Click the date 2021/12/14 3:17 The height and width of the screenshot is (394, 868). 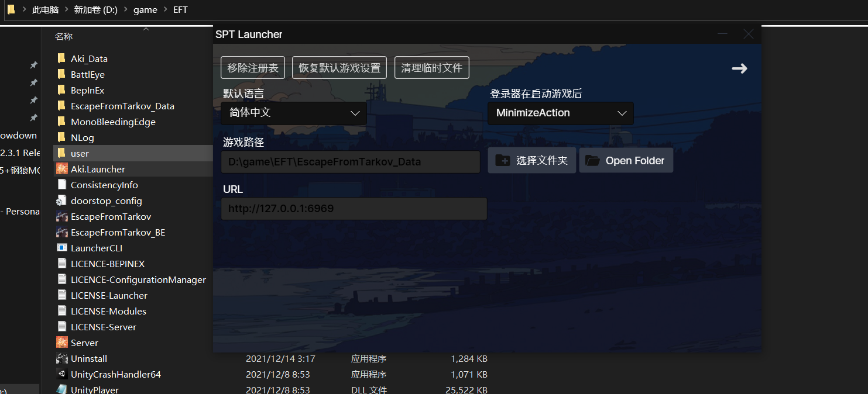click(x=280, y=358)
